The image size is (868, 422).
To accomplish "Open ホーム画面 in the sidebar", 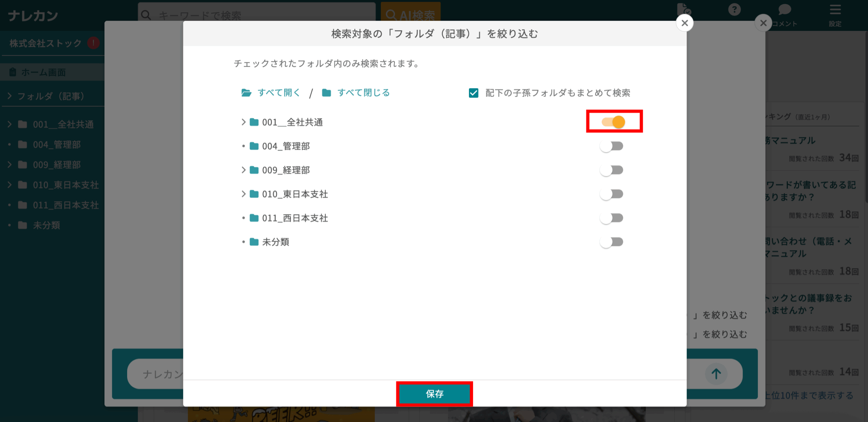I will coord(52,72).
